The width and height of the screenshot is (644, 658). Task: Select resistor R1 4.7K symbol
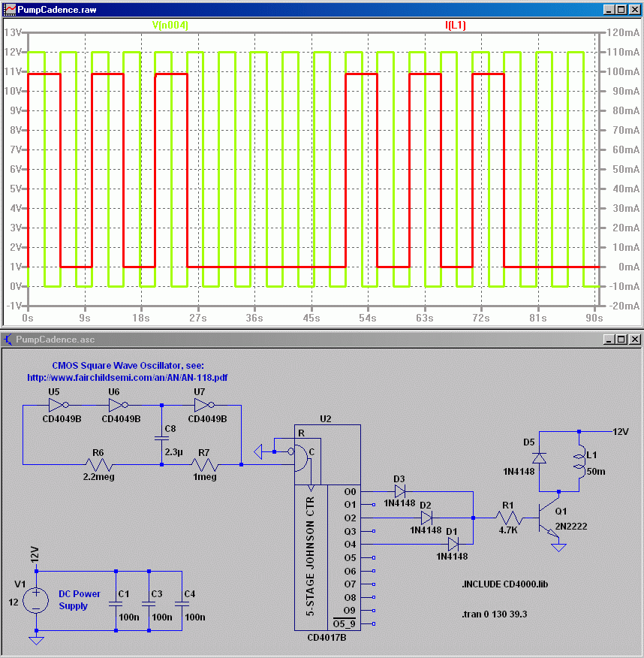click(509, 518)
